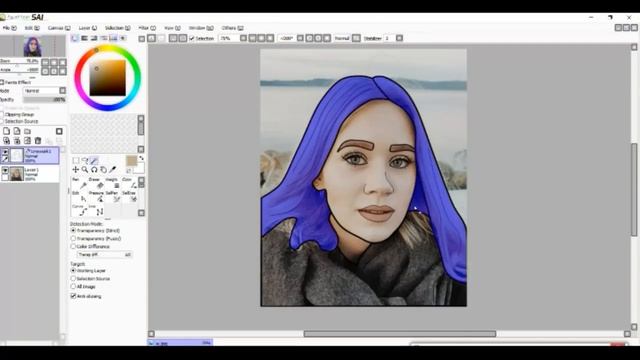Enable the Selection Source layer checkbox
This screenshot has width=640, height=360.
click(2, 121)
